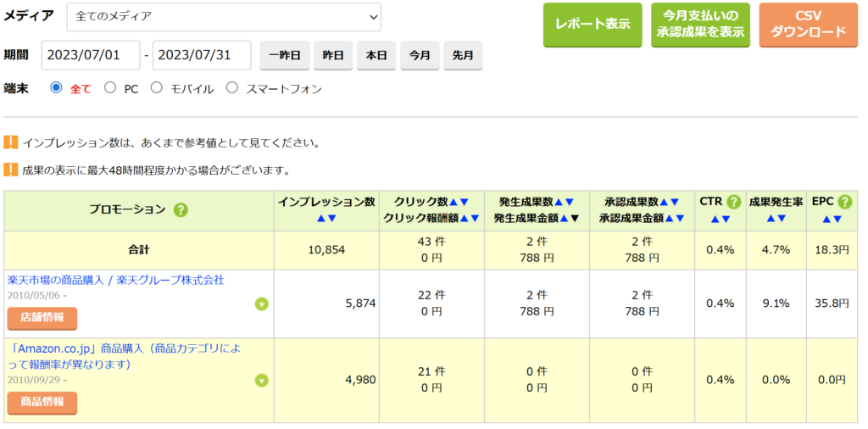Expand the 楽天市場 row green arrow
Screen dimensions: 868x429
point(262,304)
